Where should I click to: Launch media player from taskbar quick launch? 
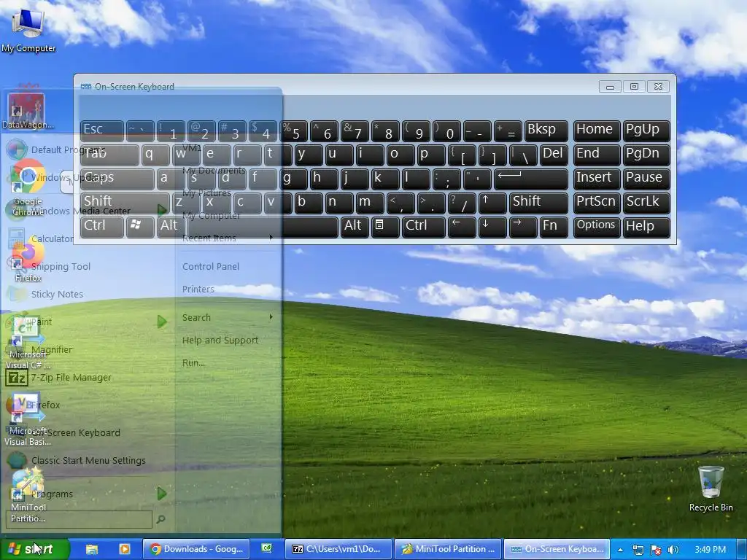point(124,549)
